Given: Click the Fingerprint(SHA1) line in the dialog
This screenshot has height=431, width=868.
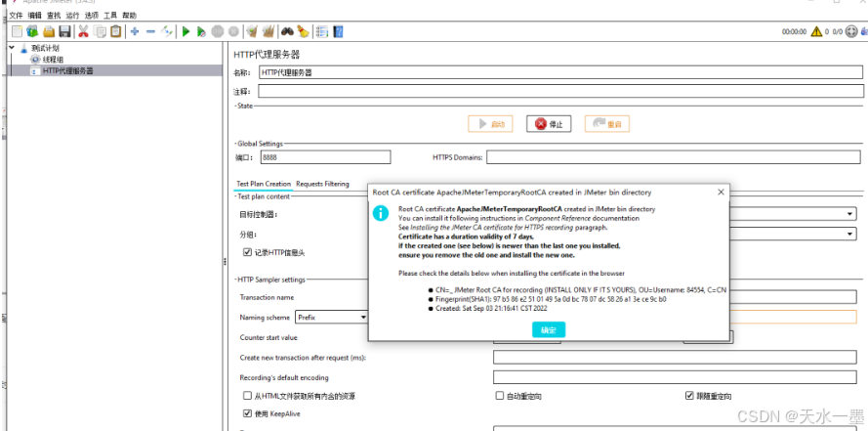Looking at the screenshot, I should tap(551, 299).
